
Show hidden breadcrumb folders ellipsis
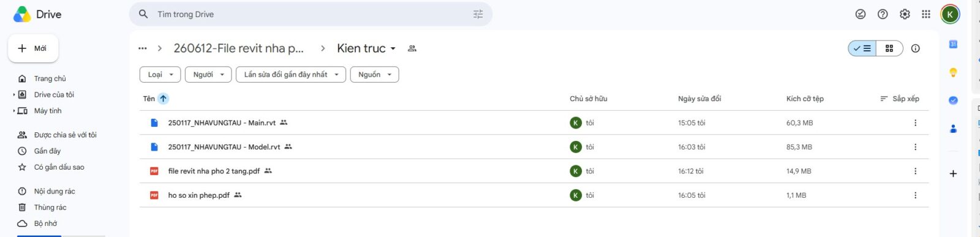click(143, 48)
